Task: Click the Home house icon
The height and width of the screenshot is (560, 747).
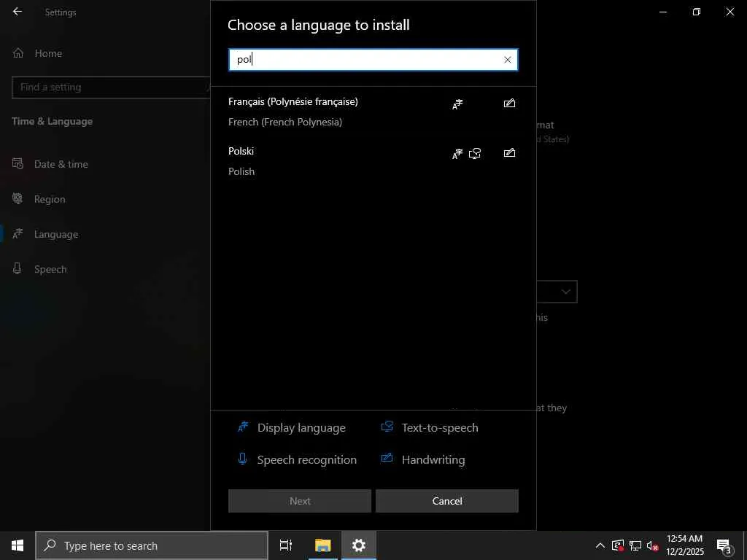Action: click(18, 52)
